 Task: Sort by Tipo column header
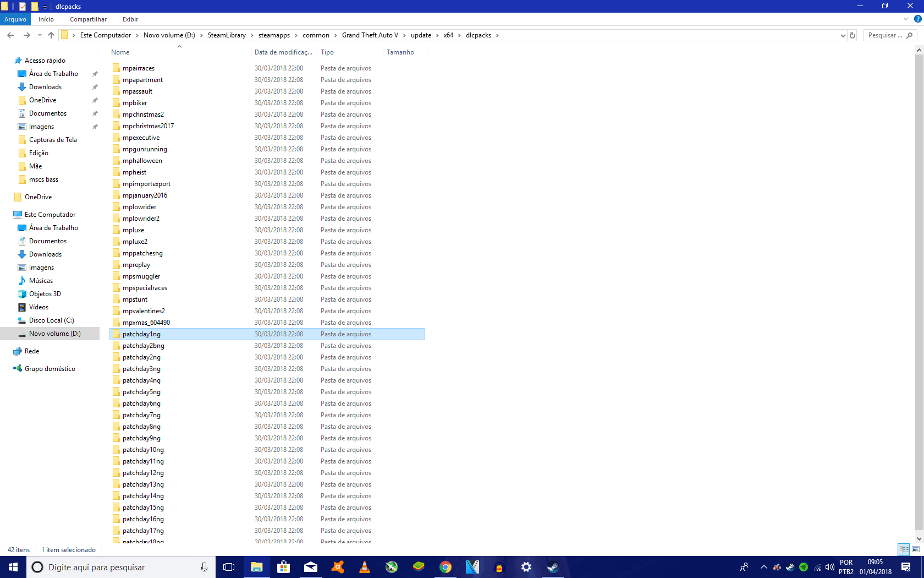pyautogui.click(x=327, y=52)
